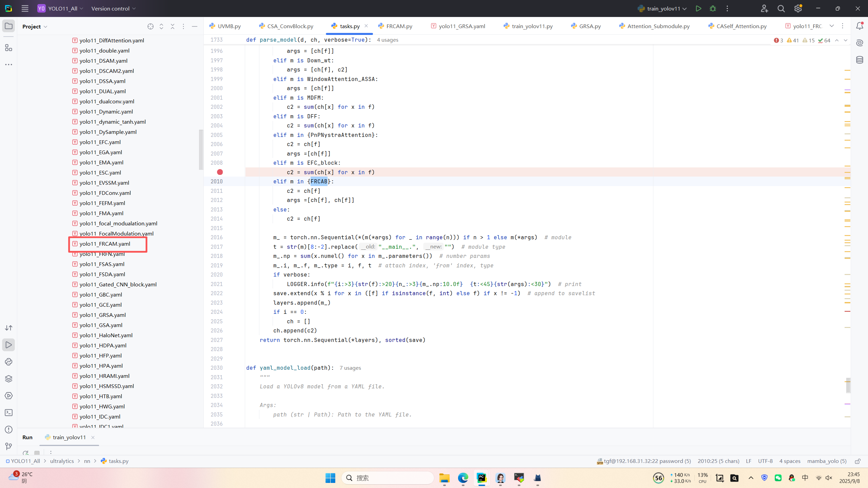Open yolo11_FRCAM.yaml in project tree

coord(105,244)
